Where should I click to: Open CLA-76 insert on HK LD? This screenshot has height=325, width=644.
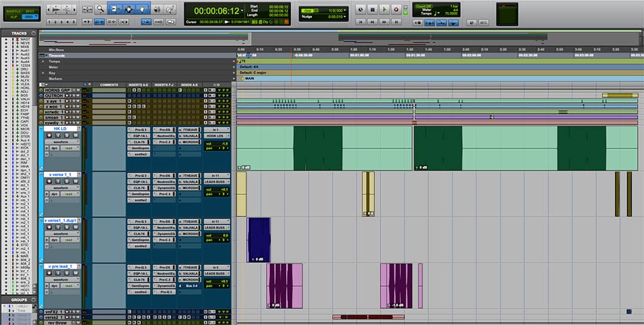(x=139, y=142)
